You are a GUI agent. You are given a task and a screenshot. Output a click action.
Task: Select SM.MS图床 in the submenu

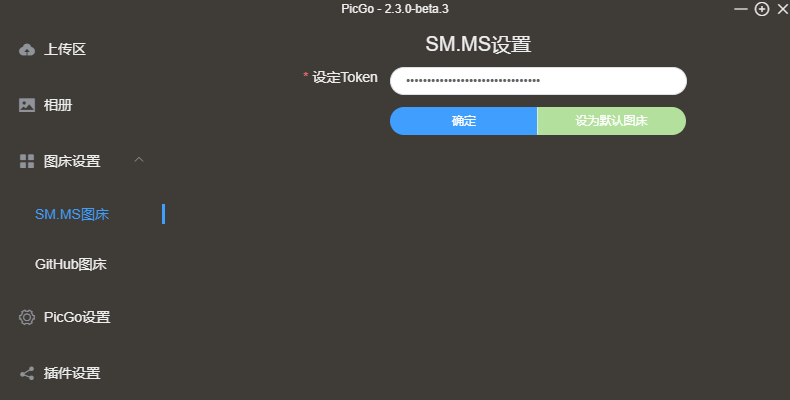(x=72, y=214)
